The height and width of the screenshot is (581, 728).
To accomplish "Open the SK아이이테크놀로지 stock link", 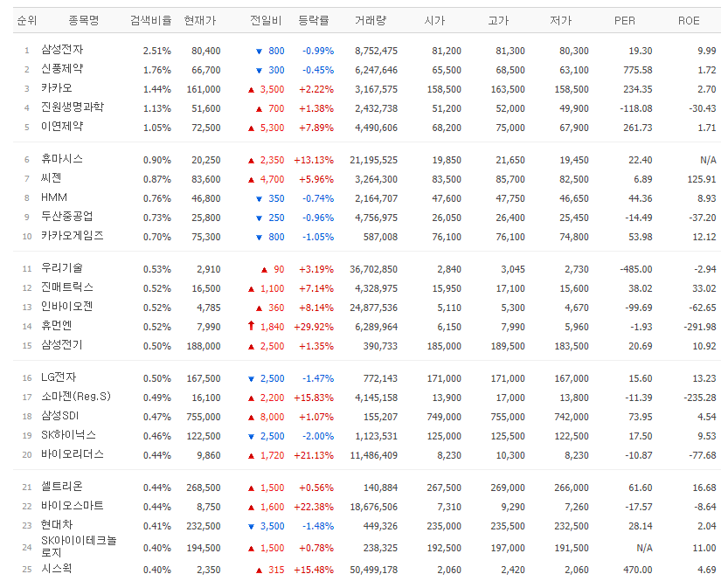I will pyautogui.click(x=79, y=546).
